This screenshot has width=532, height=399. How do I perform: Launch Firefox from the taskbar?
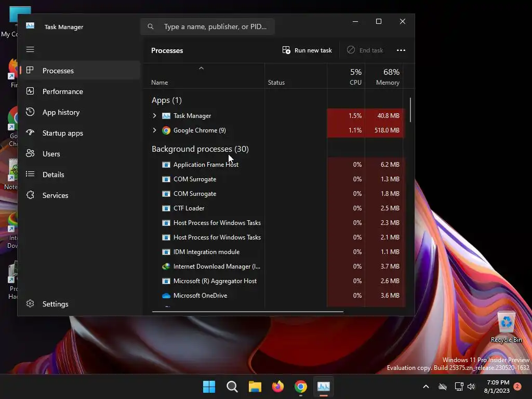point(278,387)
